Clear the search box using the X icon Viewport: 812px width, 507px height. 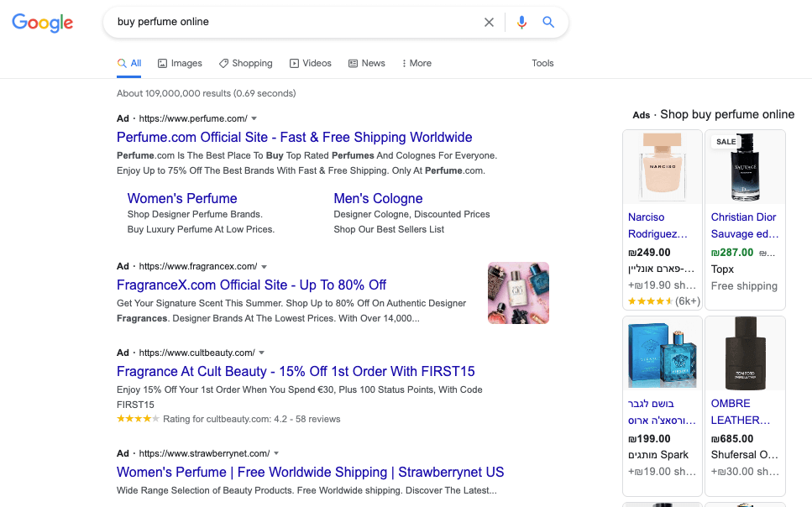(489, 22)
